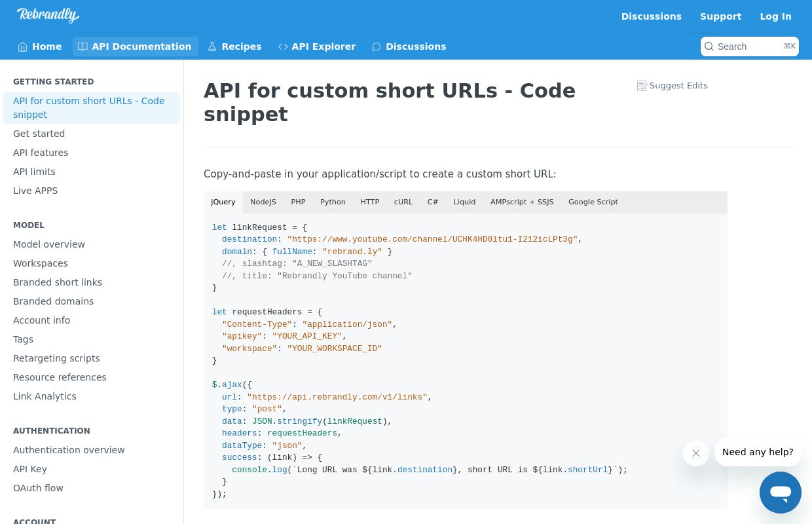Open API features in sidebar
Viewport: 812px width, 524px height.
[92, 153]
